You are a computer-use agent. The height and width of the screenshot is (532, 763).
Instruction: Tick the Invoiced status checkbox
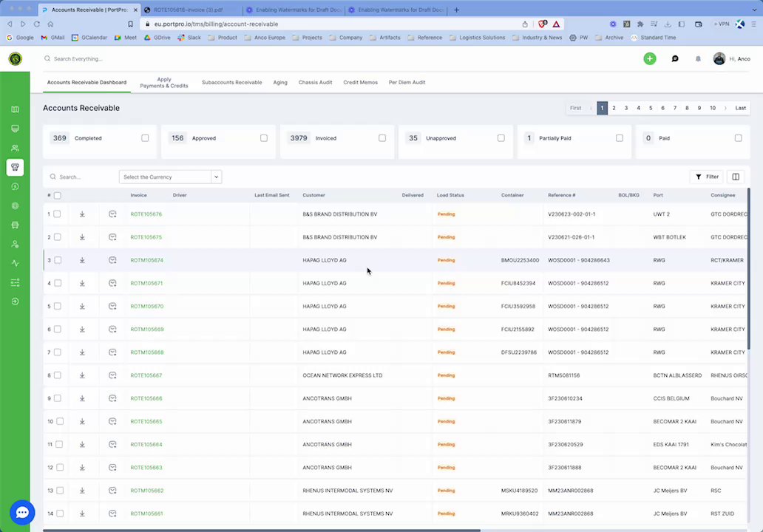[382, 138]
